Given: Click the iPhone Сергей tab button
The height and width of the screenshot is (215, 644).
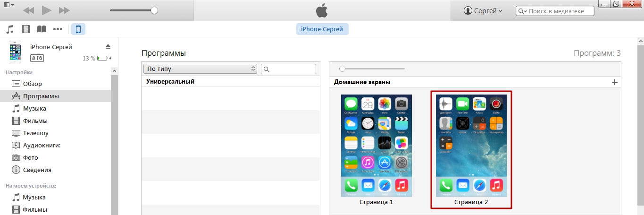Looking at the screenshot, I should pyautogui.click(x=323, y=29).
